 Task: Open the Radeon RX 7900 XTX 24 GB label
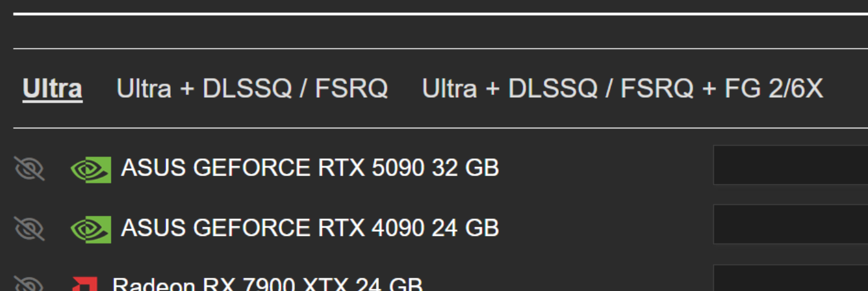[x=268, y=284]
